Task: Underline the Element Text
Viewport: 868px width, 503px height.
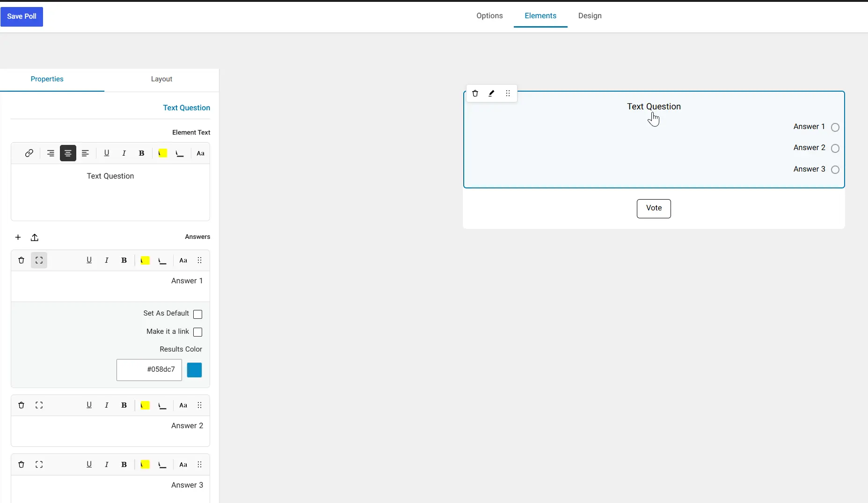Action: click(x=107, y=153)
